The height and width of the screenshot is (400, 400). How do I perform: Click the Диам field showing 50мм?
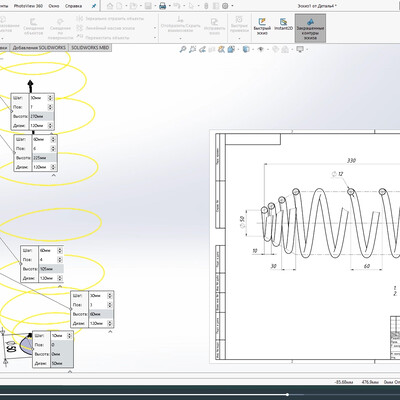[x=61, y=363]
